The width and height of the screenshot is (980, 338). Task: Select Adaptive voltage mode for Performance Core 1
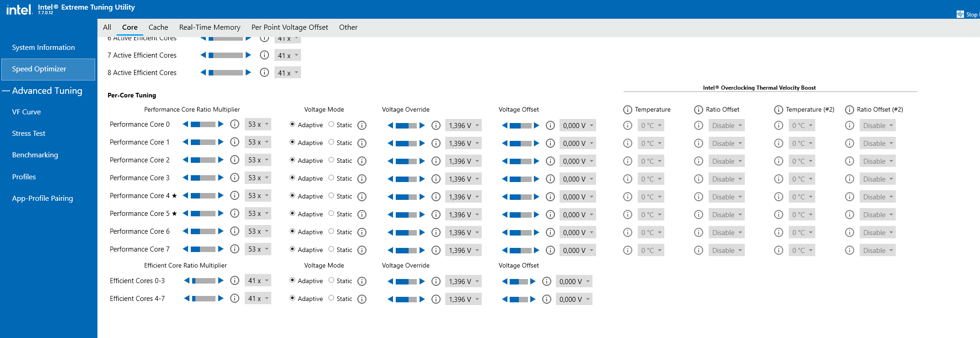point(292,142)
